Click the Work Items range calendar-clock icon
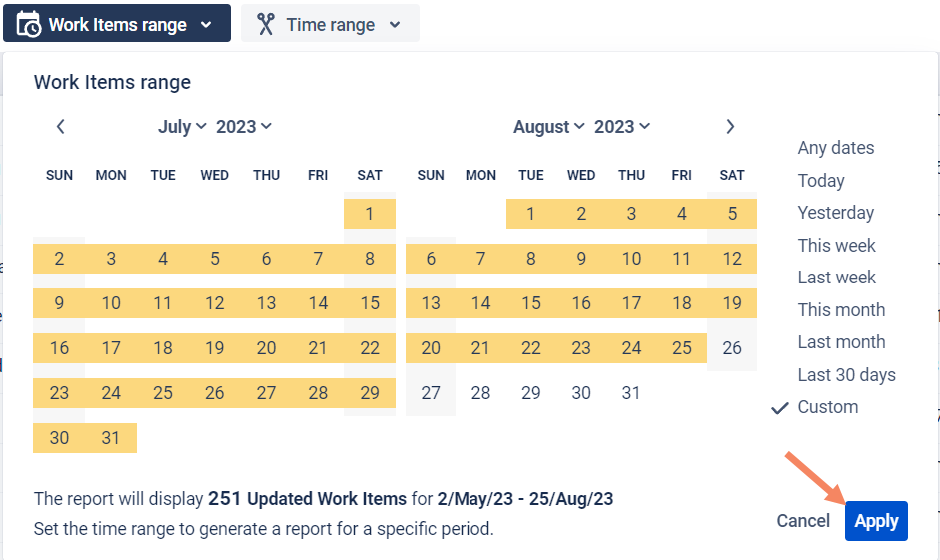This screenshot has width=940, height=560. click(29, 24)
